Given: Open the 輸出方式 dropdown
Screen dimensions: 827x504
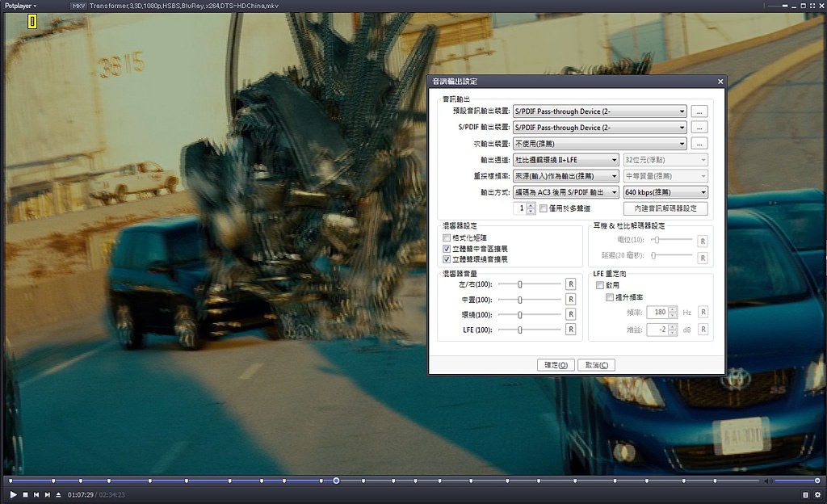Looking at the screenshot, I should pyautogui.click(x=566, y=192).
